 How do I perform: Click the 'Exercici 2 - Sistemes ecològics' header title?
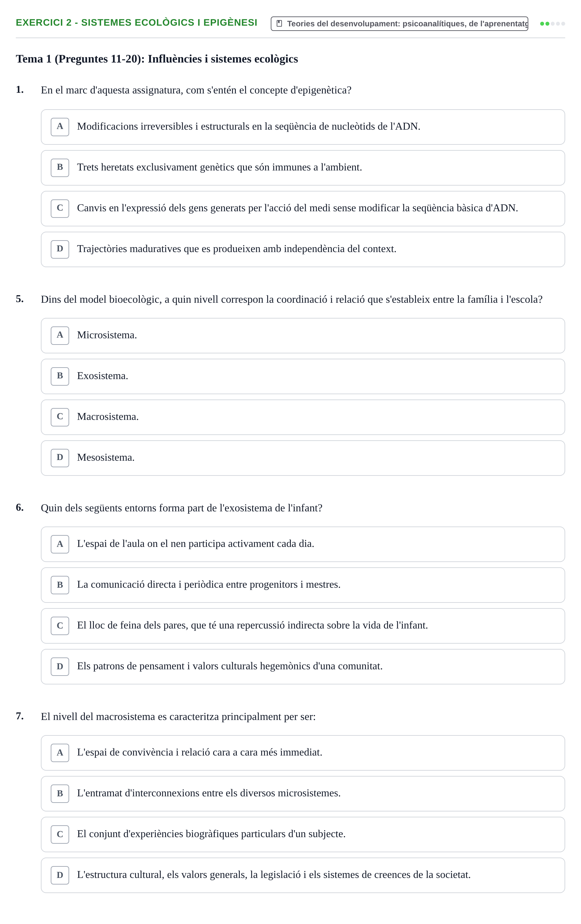click(x=136, y=23)
